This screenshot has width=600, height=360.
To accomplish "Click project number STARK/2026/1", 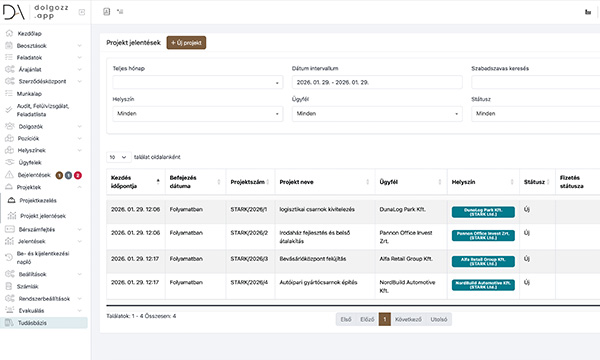I will pos(249,209).
